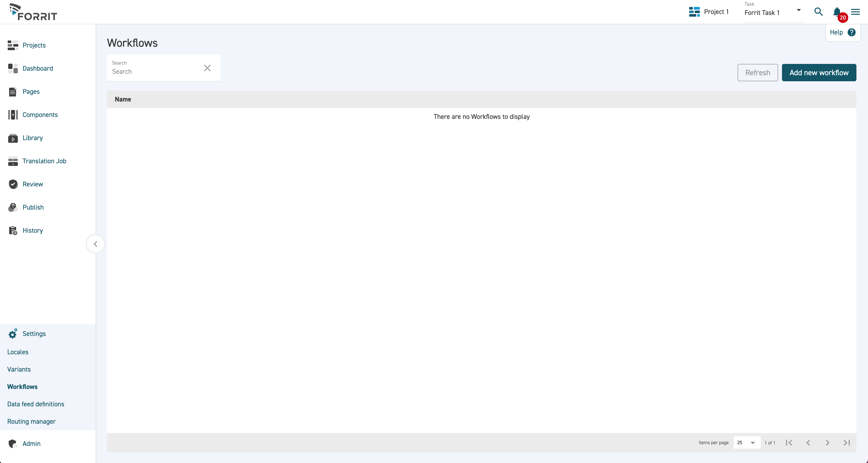
Task: Switch to the Variants settings section
Action: [x=19, y=369]
